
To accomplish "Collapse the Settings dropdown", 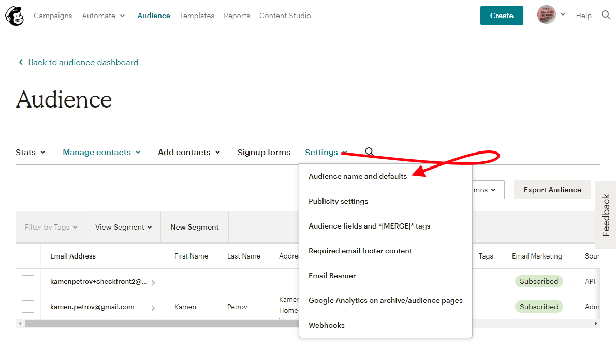I will tap(326, 152).
